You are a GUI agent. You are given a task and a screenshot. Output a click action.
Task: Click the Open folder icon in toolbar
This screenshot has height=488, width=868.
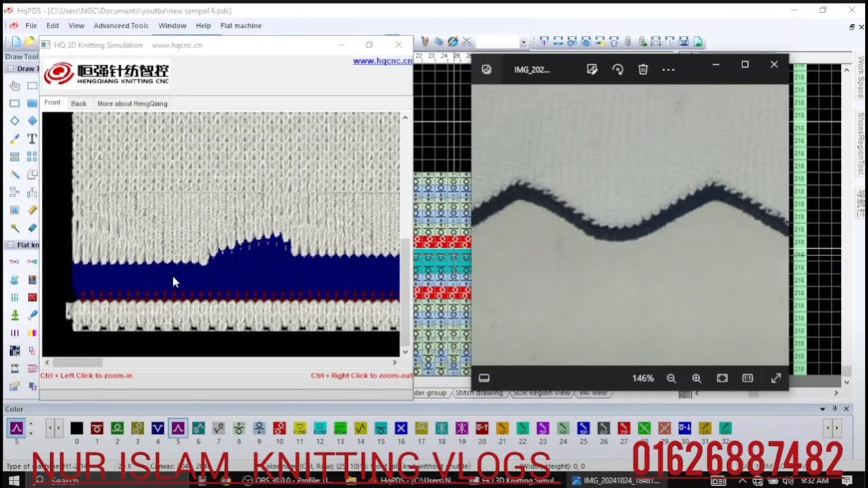[30, 42]
